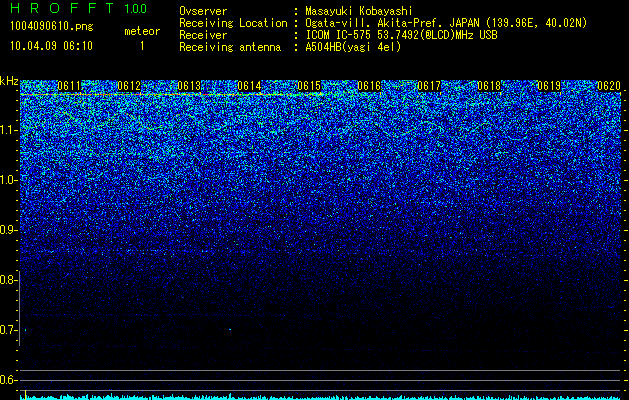Click the date stamp 10.04.09 06:10

[x=51, y=46]
